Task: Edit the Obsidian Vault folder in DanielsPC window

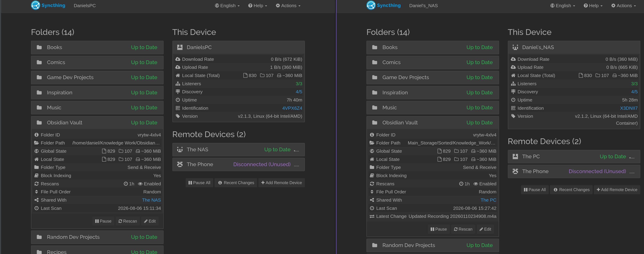Action: click(150, 221)
